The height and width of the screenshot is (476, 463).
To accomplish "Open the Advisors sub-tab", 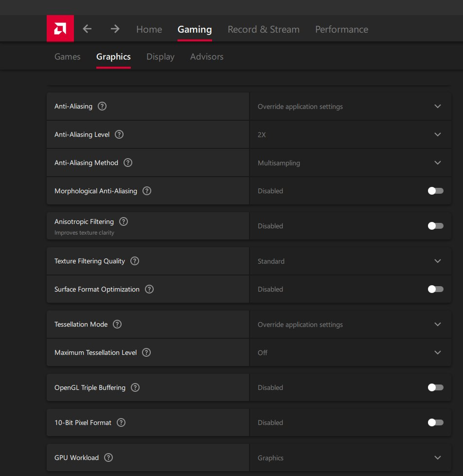I will (x=207, y=56).
